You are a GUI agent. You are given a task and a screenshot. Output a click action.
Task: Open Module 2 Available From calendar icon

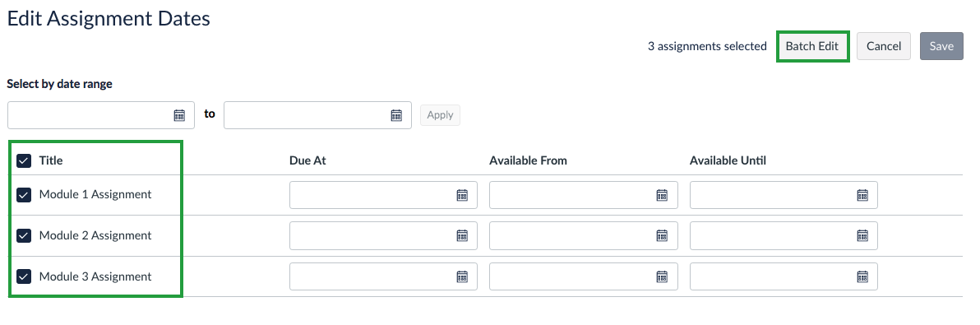(662, 235)
